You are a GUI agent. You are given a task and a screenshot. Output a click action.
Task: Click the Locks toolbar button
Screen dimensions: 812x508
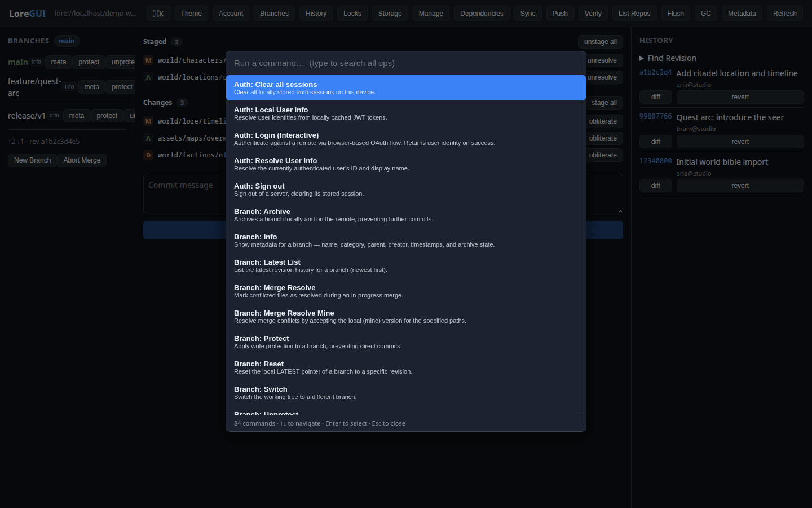pos(352,14)
